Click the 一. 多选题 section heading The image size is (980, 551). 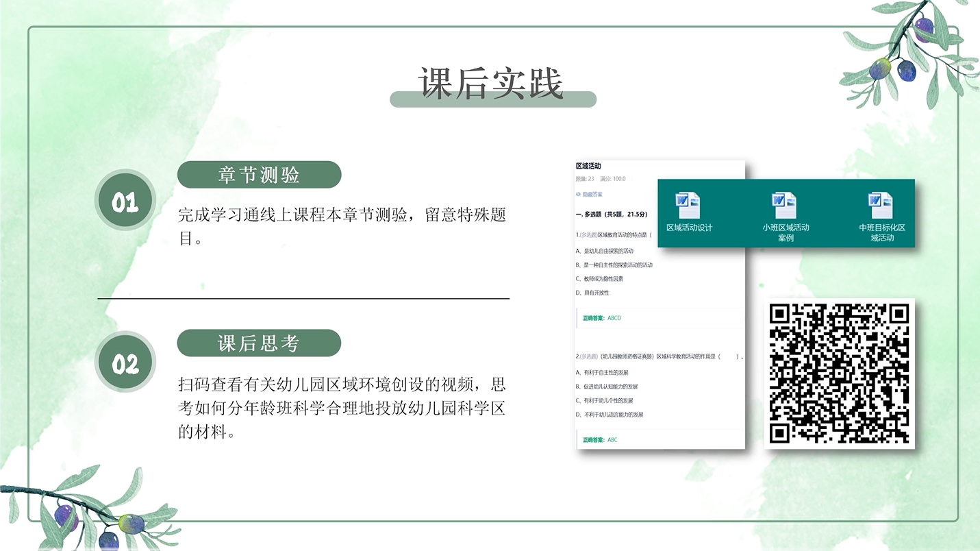(x=612, y=215)
